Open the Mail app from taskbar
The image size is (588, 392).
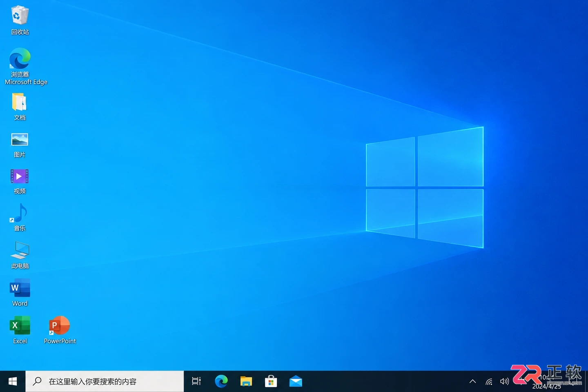[x=296, y=381]
